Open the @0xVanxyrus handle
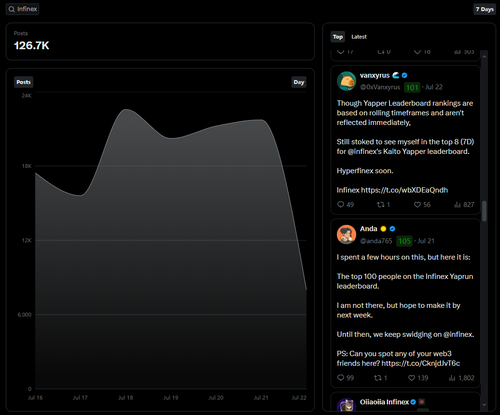This screenshot has height=415, width=500. pyautogui.click(x=380, y=87)
